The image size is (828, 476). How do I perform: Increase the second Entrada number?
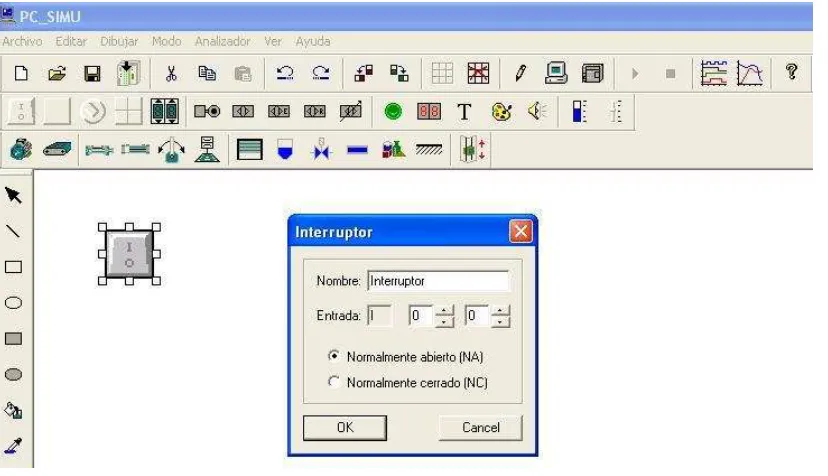pyautogui.click(x=500, y=310)
